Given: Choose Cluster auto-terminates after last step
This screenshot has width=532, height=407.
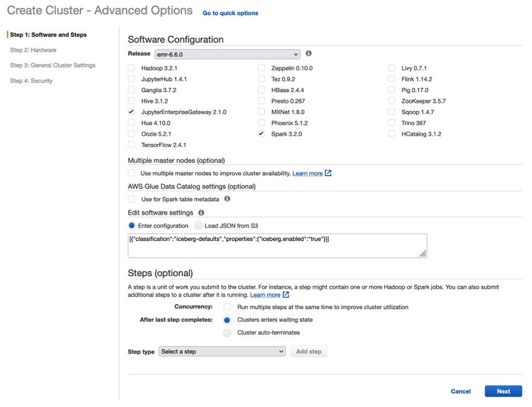Looking at the screenshot, I should click(226, 331).
